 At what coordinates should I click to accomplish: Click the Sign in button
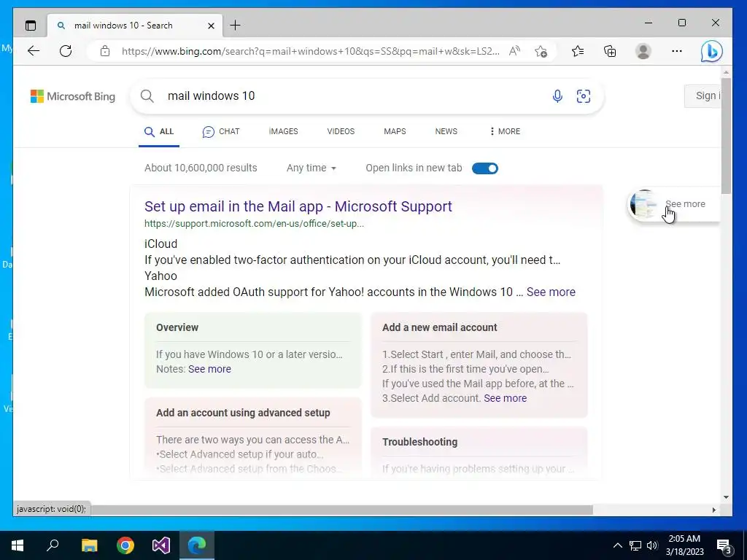point(703,96)
